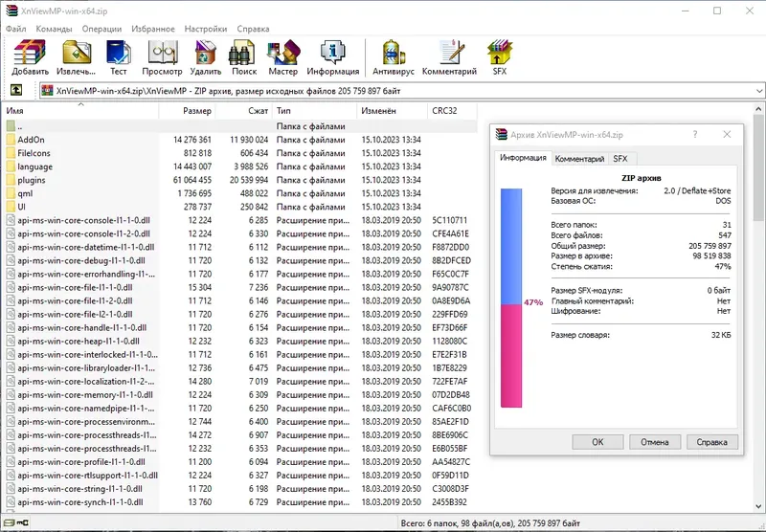Select the UI folder icon
This screenshot has width=766, height=532.
point(11,207)
